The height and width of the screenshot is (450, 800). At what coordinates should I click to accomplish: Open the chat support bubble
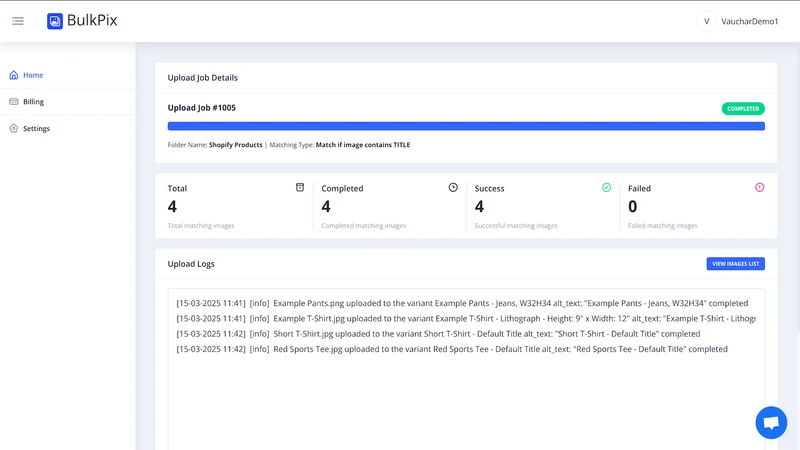pyautogui.click(x=771, y=422)
